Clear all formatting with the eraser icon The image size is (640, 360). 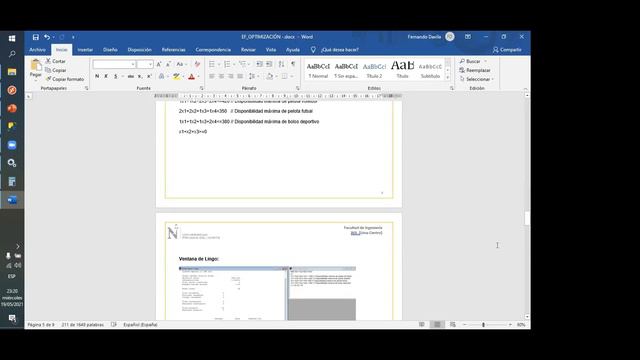[197, 64]
